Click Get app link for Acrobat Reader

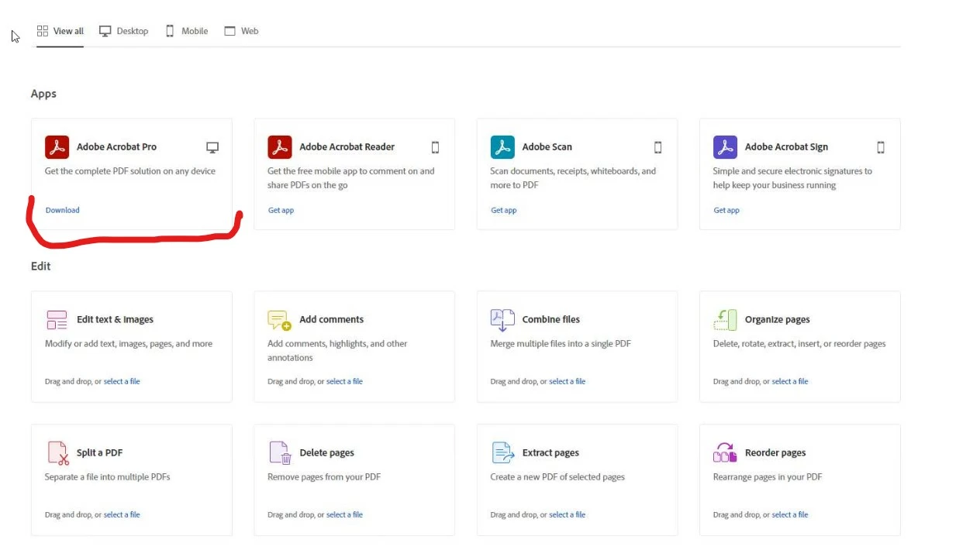281,210
